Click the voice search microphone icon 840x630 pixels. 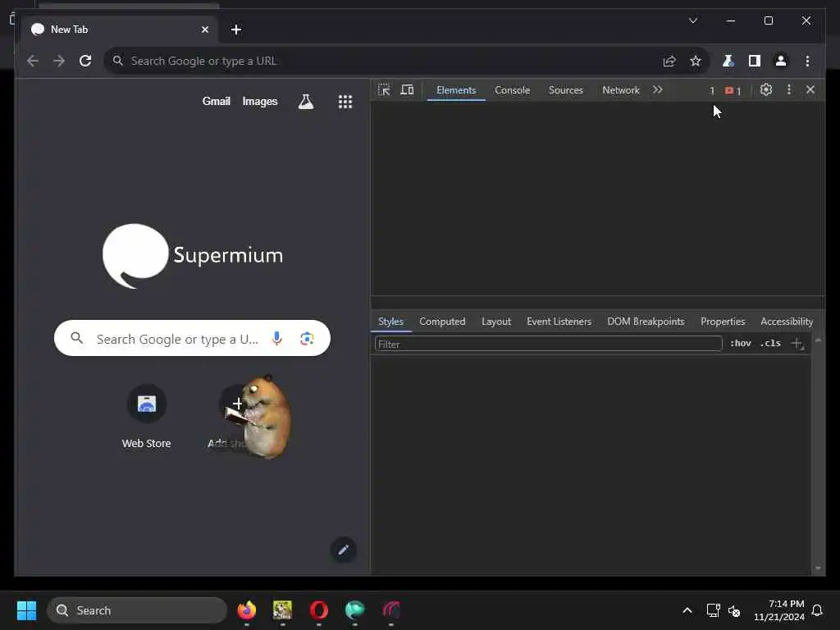coord(276,338)
